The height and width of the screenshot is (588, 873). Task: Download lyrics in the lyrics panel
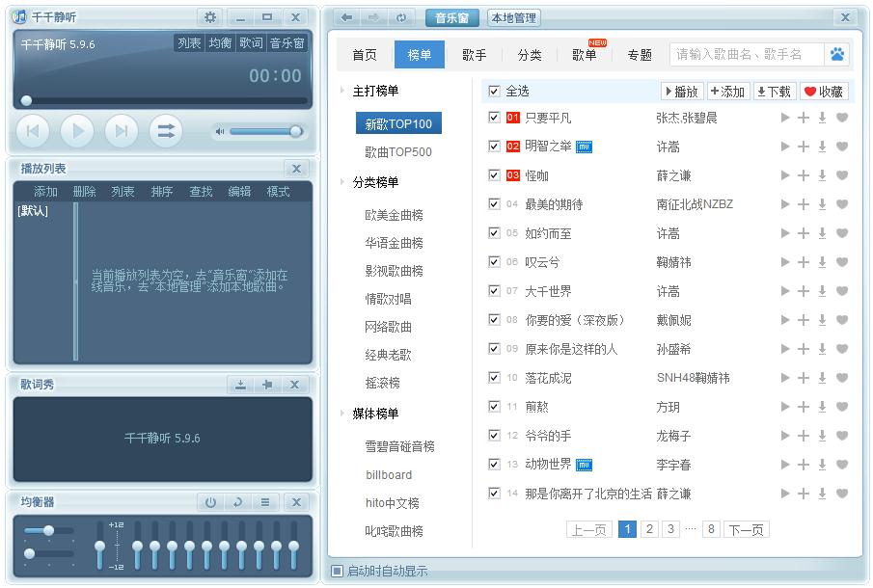click(240, 385)
